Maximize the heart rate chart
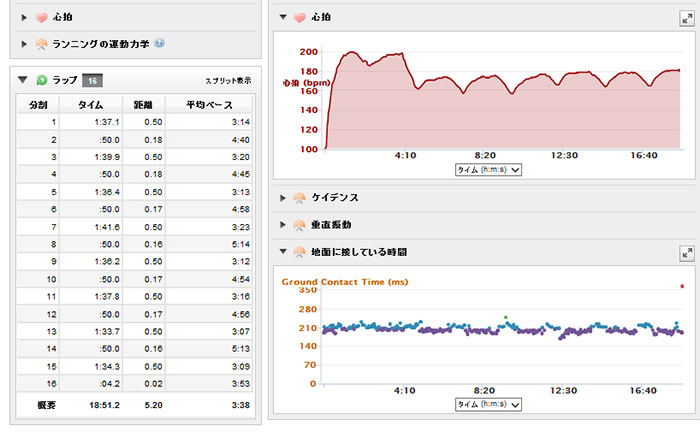 tap(687, 18)
